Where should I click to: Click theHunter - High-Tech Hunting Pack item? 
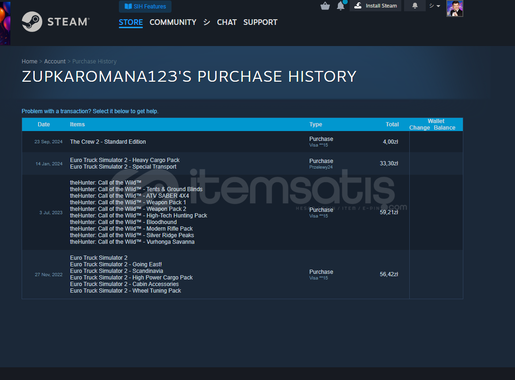pos(138,216)
